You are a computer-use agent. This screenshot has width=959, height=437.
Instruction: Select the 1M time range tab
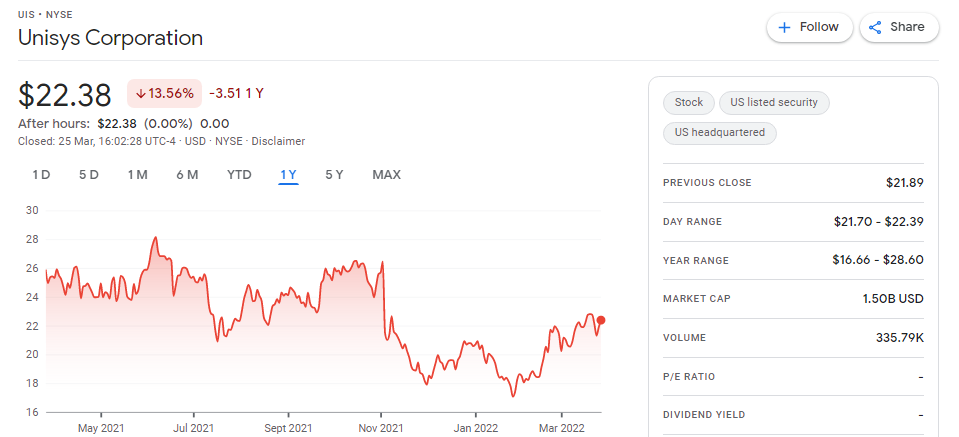(138, 175)
